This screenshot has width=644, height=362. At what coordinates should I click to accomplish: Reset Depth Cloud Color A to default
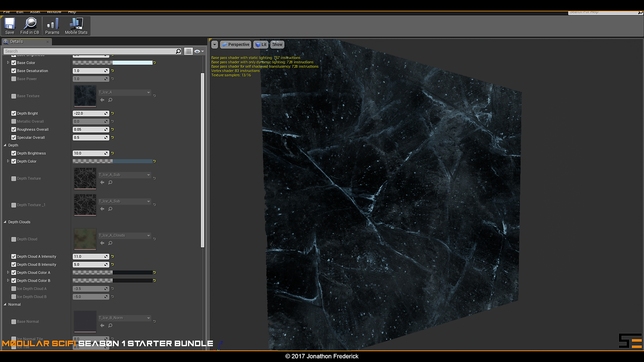(154, 272)
